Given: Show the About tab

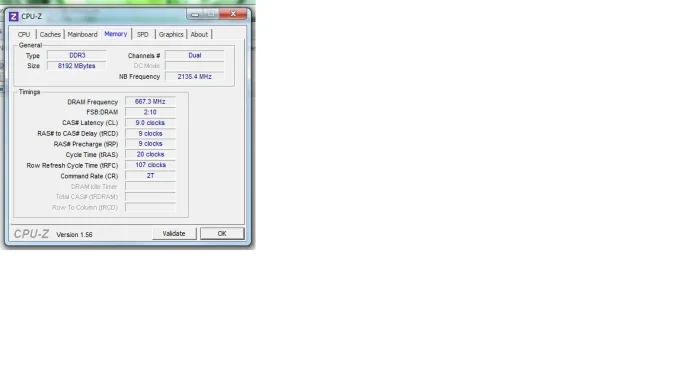Looking at the screenshot, I should click(199, 34).
